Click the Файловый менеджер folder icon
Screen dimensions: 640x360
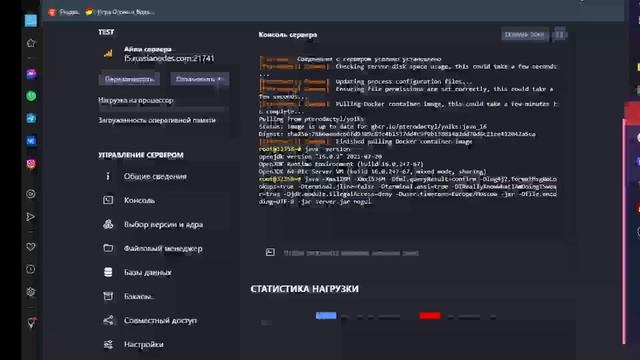point(108,248)
